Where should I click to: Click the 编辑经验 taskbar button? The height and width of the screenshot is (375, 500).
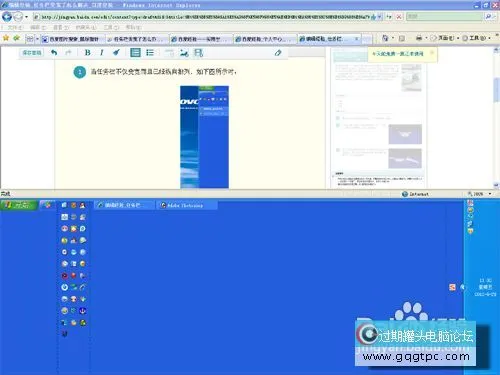124,205
